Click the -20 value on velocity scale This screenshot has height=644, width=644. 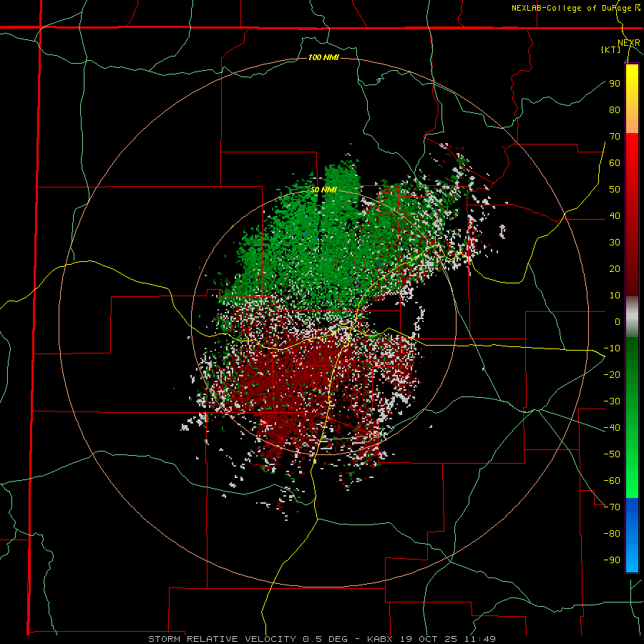pos(612,374)
